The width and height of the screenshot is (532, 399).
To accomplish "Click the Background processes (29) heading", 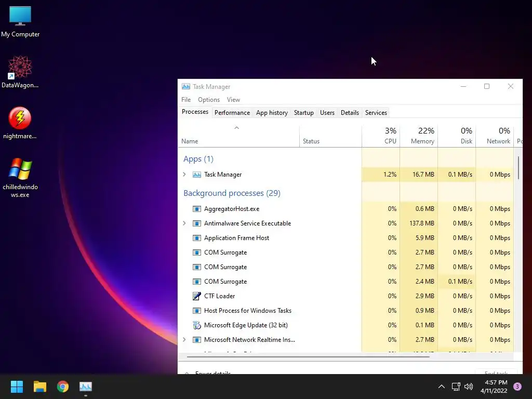I will [x=232, y=193].
